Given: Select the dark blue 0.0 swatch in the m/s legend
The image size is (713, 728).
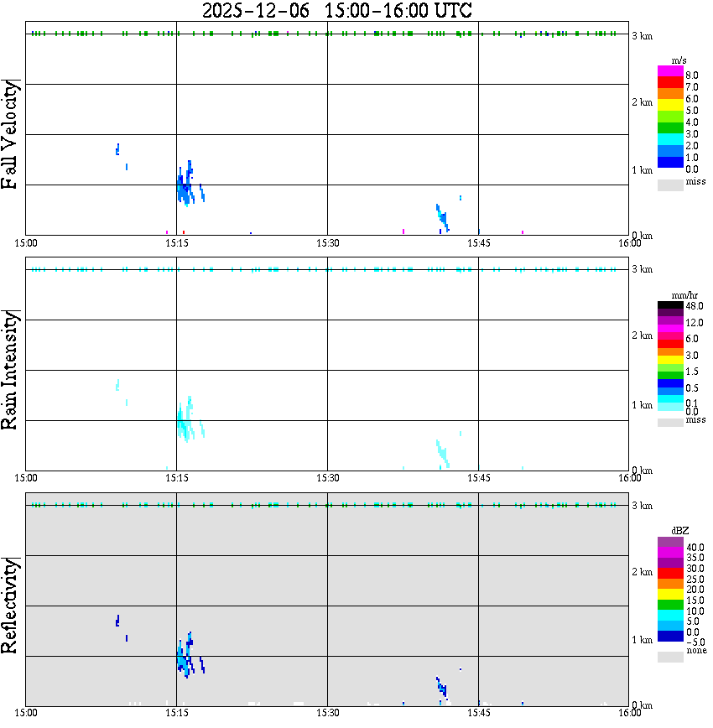Looking at the screenshot, I should tap(670, 162).
